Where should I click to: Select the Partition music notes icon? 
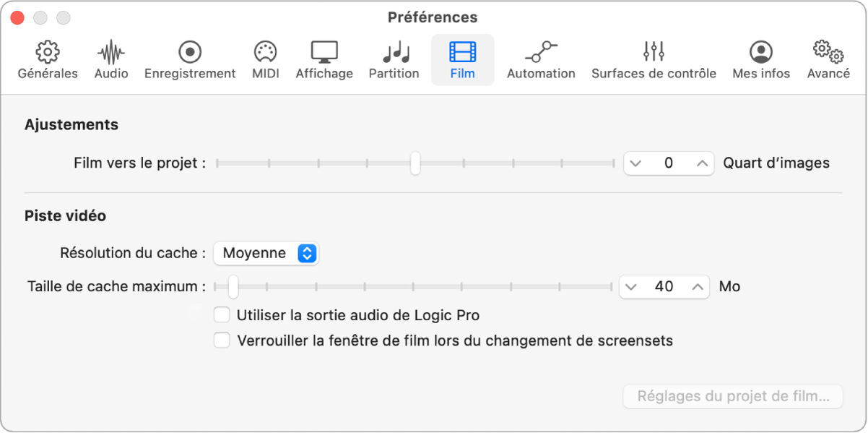tap(394, 52)
